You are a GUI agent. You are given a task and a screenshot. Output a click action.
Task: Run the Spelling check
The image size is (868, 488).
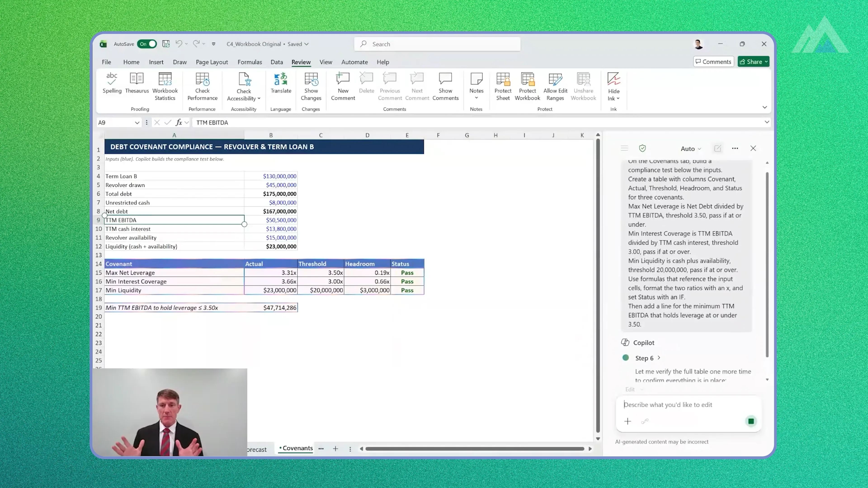[112, 83]
